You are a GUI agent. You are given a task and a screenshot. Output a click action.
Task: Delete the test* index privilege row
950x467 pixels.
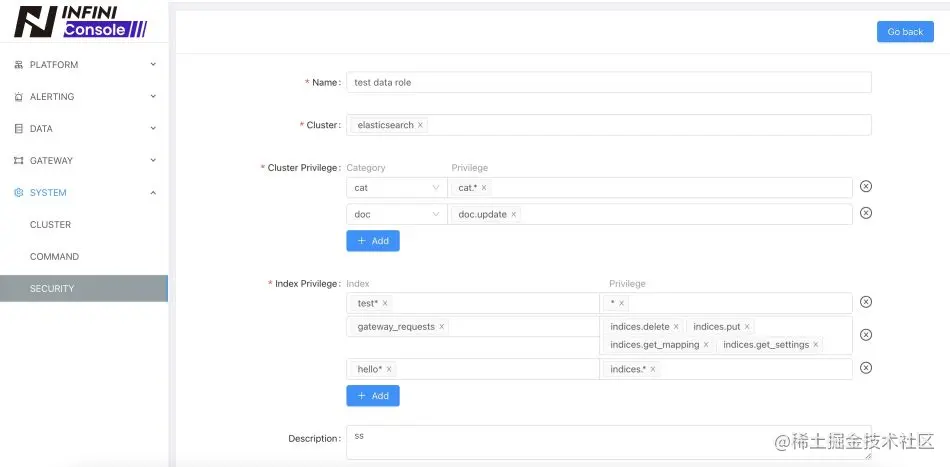click(866, 302)
